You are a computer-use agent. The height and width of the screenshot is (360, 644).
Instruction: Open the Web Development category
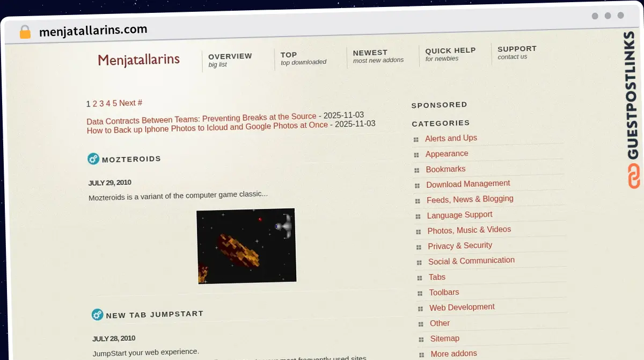coord(462,307)
